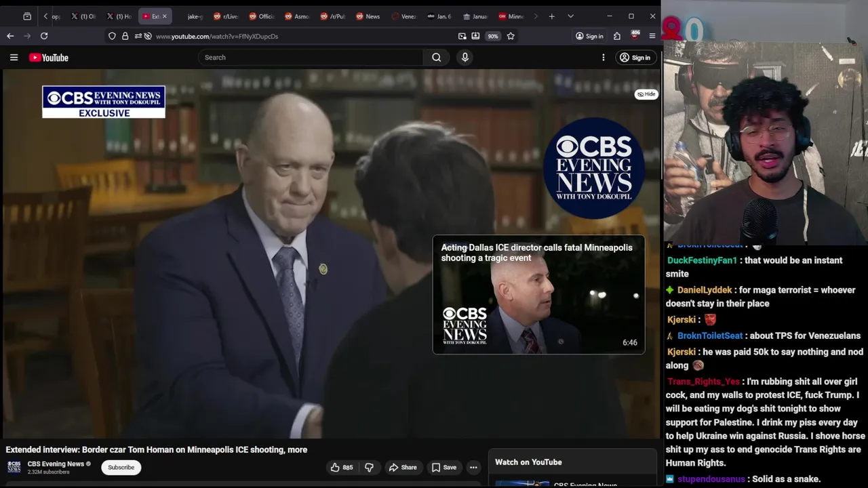This screenshot has height=488, width=868.
Task: Click the picture-in-picture icon in URL bar
Action: click(x=462, y=36)
